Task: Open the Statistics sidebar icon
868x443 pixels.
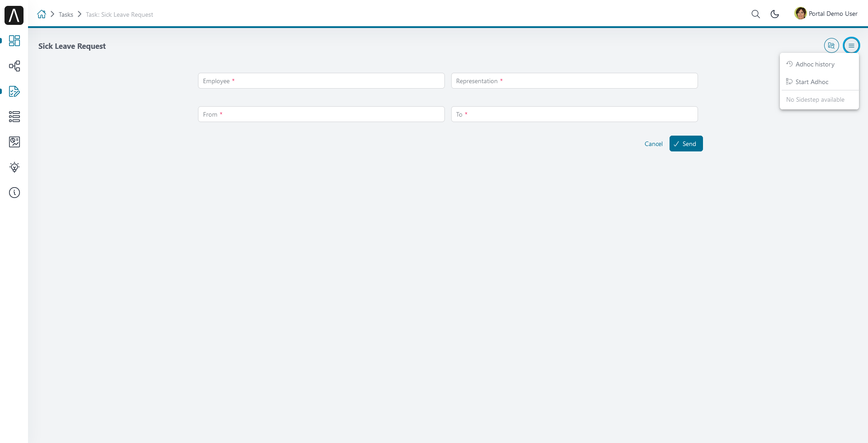Action: (14, 142)
